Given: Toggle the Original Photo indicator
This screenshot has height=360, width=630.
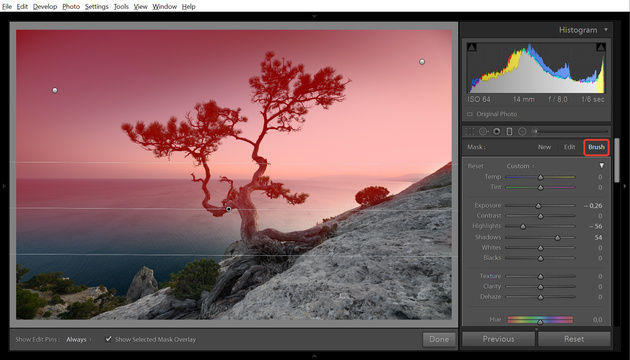Looking at the screenshot, I should point(470,114).
